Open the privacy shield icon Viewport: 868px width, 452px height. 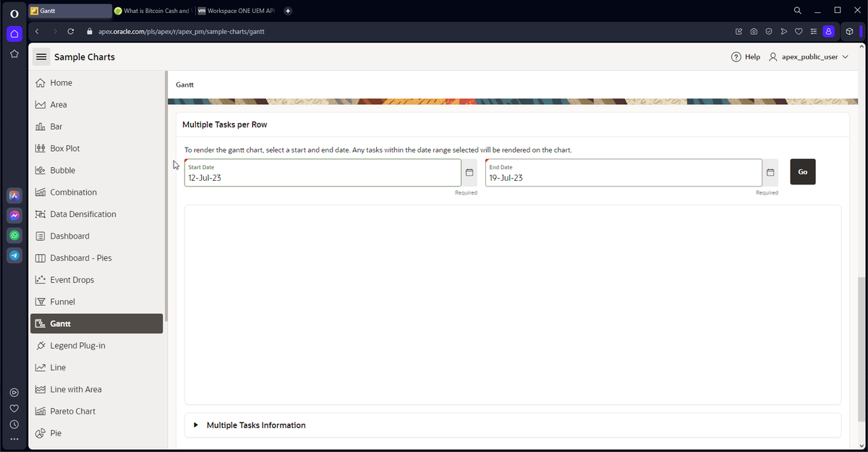coord(769,31)
